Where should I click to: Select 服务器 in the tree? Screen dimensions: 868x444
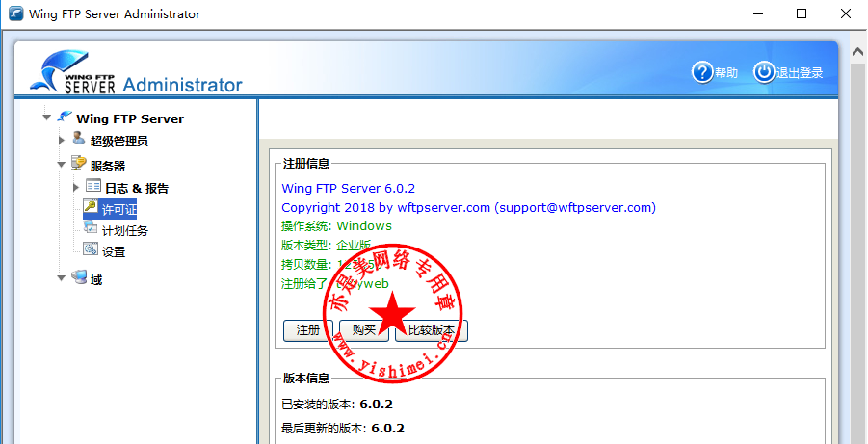(108, 166)
